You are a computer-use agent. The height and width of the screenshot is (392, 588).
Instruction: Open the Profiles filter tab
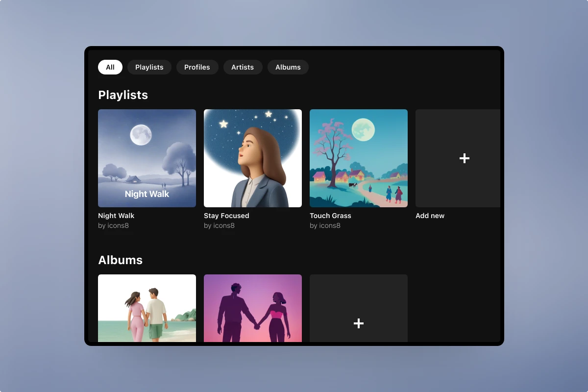(x=197, y=67)
